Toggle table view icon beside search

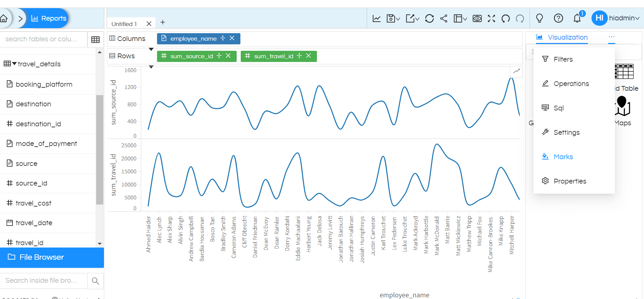[95, 39]
